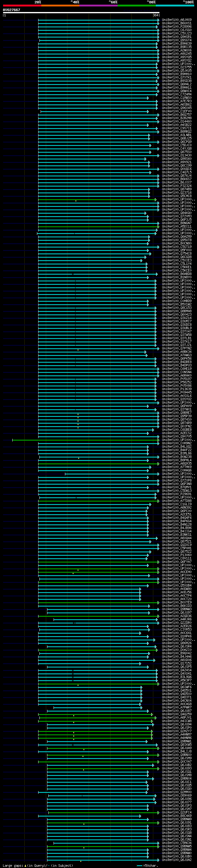The height and width of the screenshot is (868, 197).
Task: Select hit label UniRef100_Q6H4L2
Action: [x=177, y=84]
